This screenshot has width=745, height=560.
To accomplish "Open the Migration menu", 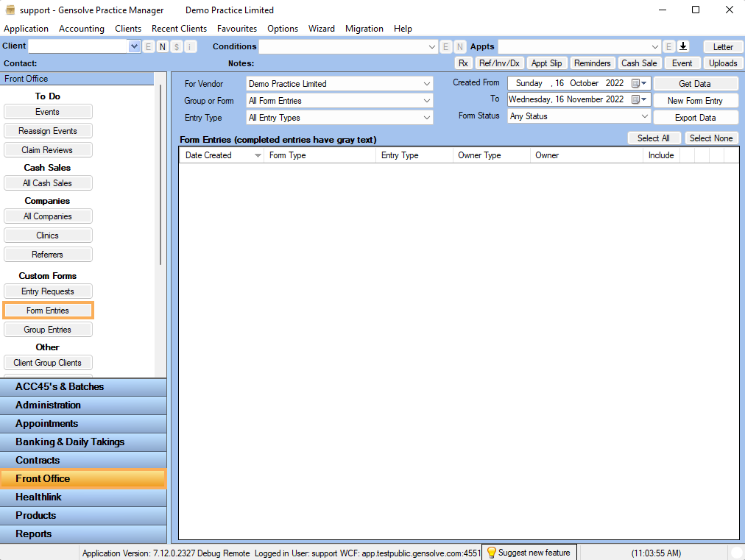I will coord(364,29).
